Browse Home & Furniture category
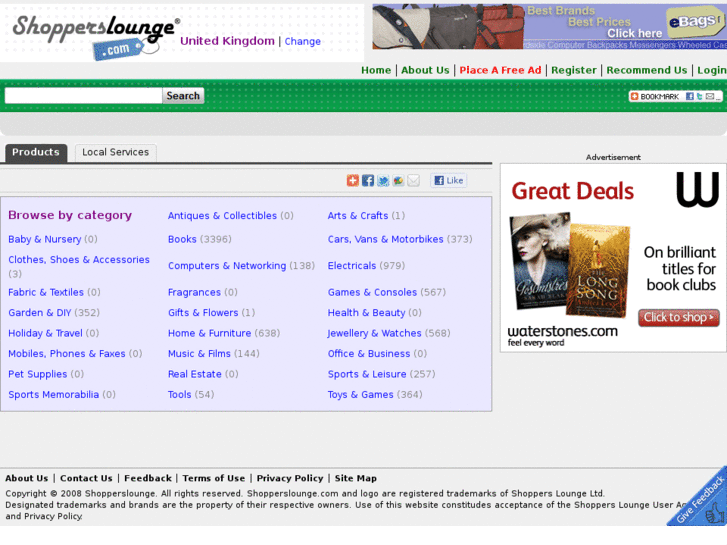The width and height of the screenshot is (727, 545). (210, 333)
